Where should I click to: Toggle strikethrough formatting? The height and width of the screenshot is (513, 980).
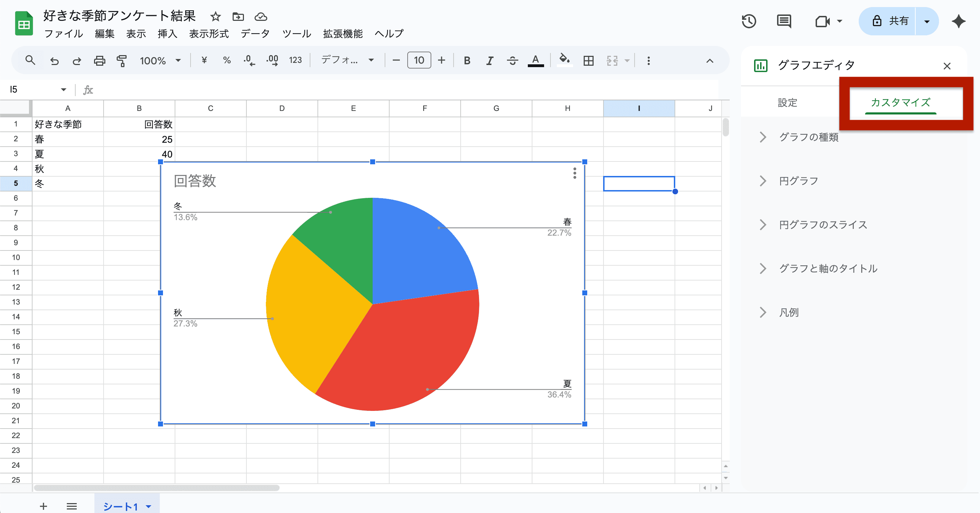click(512, 60)
